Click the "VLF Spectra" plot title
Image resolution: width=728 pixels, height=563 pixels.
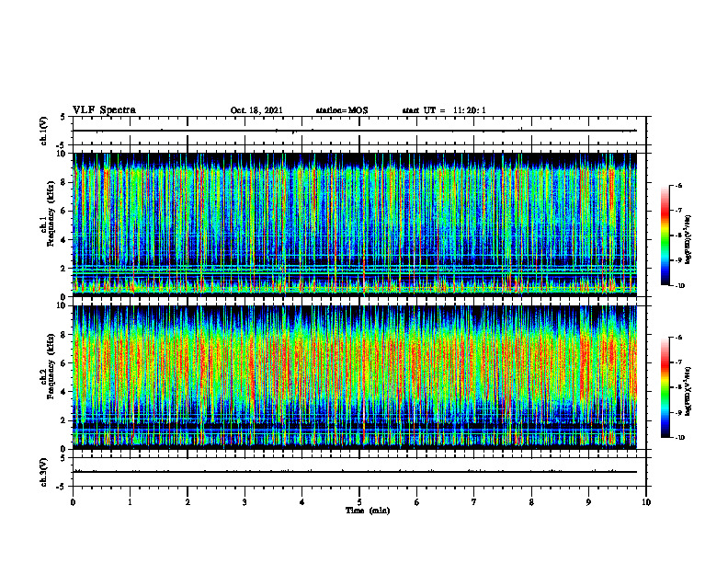click(x=104, y=110)
